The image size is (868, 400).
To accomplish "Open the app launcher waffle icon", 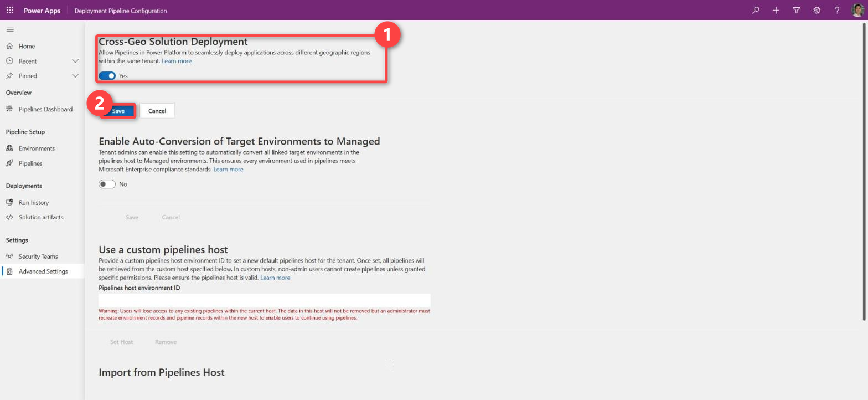I will click(x=10, y=11).
